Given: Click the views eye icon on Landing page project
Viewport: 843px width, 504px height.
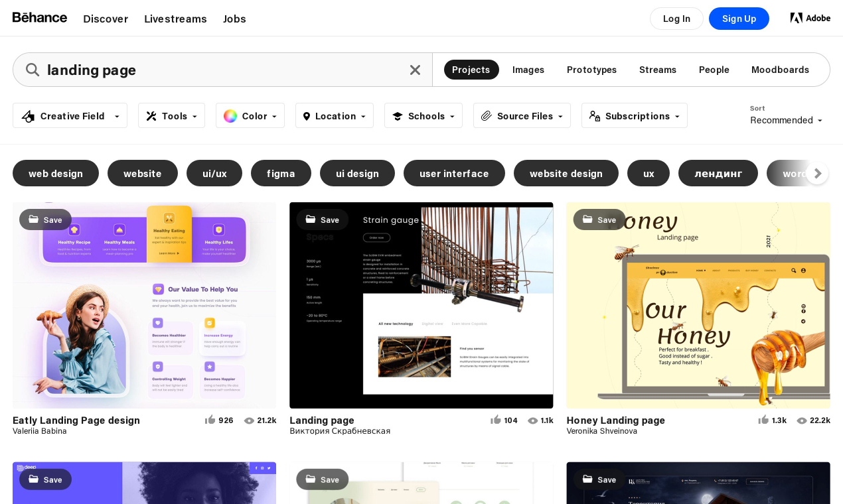Looking at the screenshot, I should (x=532, y=420).
